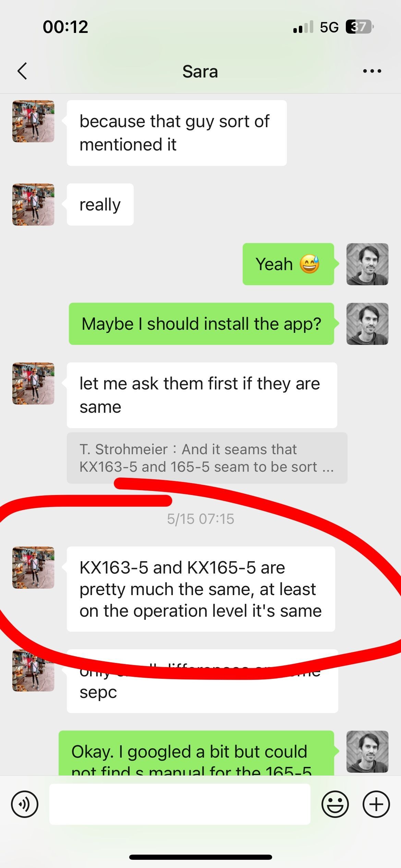401x868 pixels.
Task: Tap the message text input field
Action: (x=180, y=804)
